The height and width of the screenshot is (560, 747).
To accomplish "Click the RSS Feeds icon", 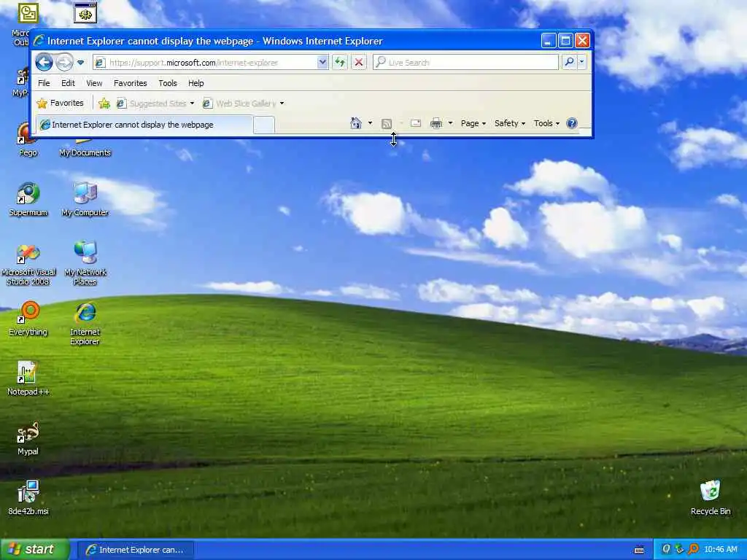I will 387,124.
